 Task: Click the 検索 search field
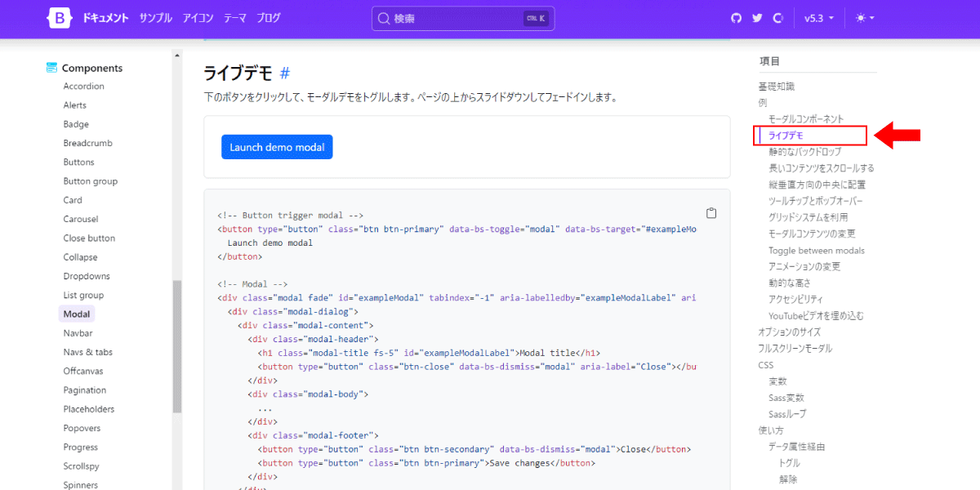click(463, 18)
